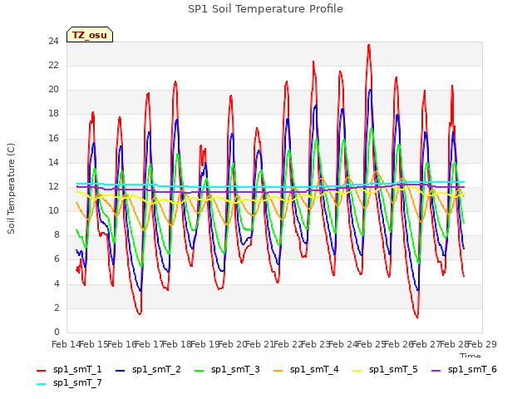Click the TZ_osu annotation label
The width and height of the screenshot is (532, 399).
90,35
